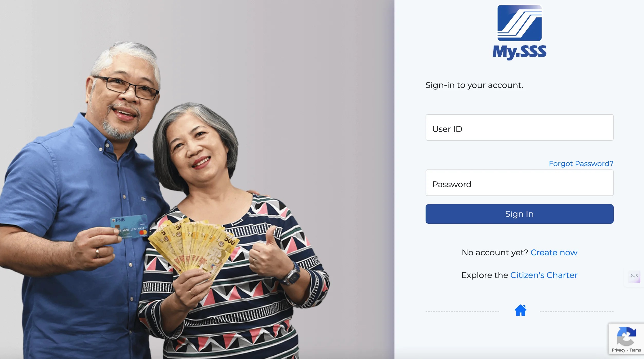This screenshot has height=359, width=644.
Task: Click the man's eyeglasses in photo
Action: (x=126, y=87)
